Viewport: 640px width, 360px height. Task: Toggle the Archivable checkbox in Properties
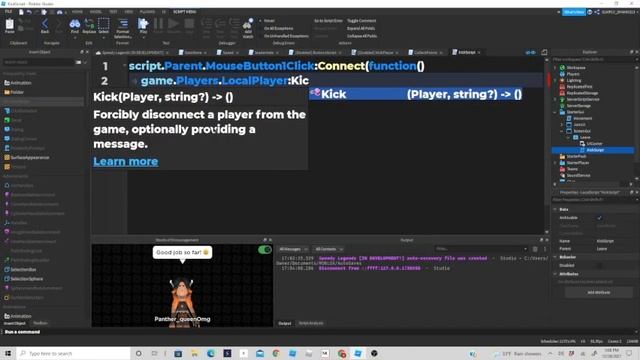coord(600,218)
